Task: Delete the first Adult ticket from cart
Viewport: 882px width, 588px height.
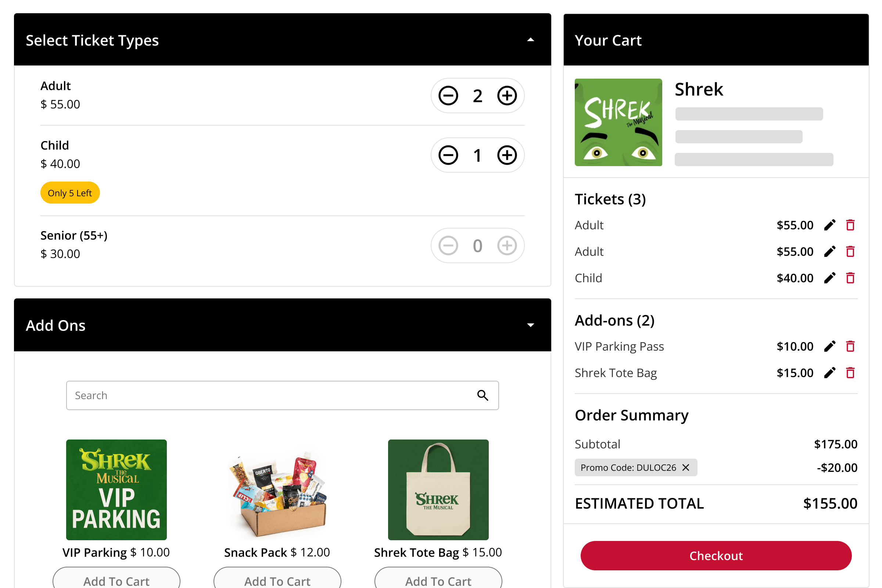Action: (x=850, y=225)
